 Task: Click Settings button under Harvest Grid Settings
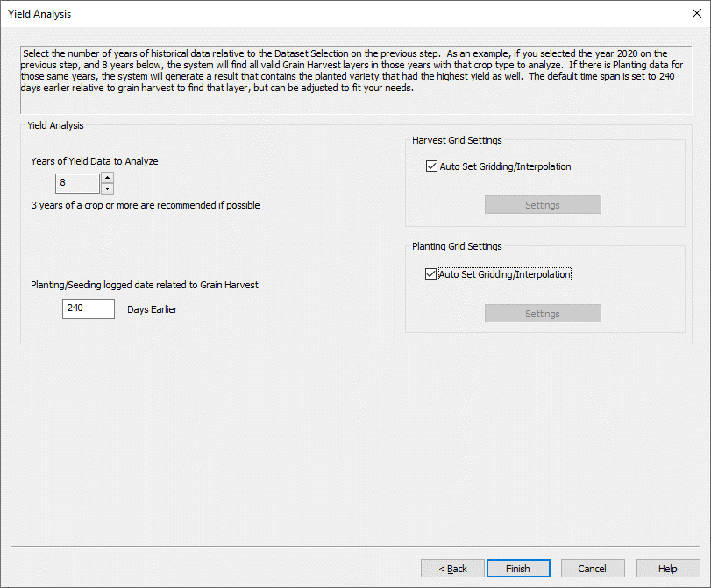543,205
